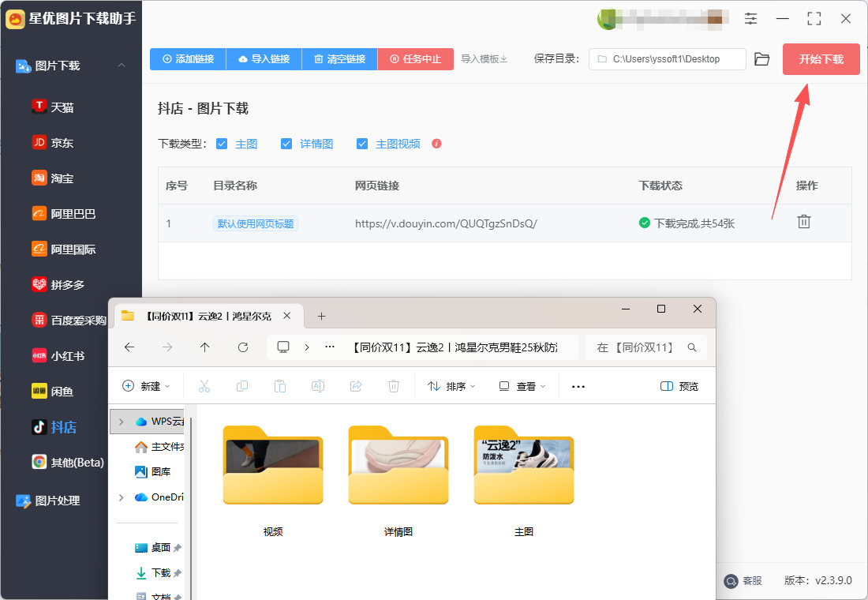The image size is (868, 600).
Task: Toggle the 预览 pane in Explorer
Action: [679, 386]
